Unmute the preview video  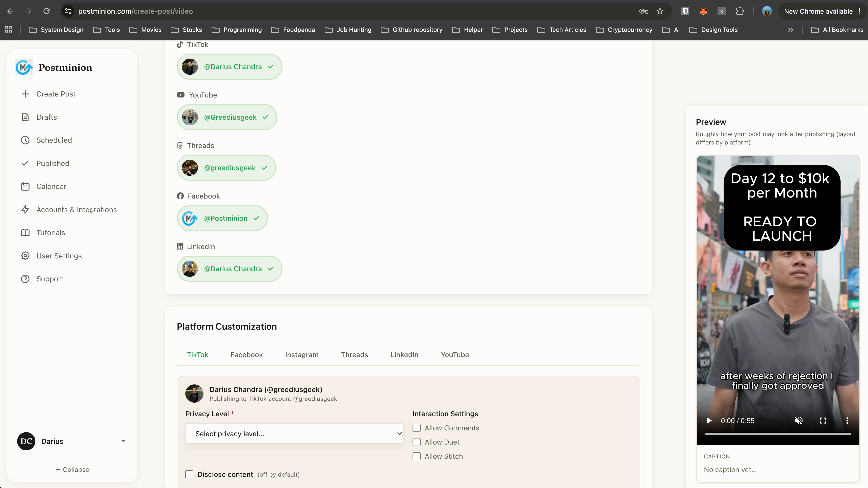pos(799,421)
